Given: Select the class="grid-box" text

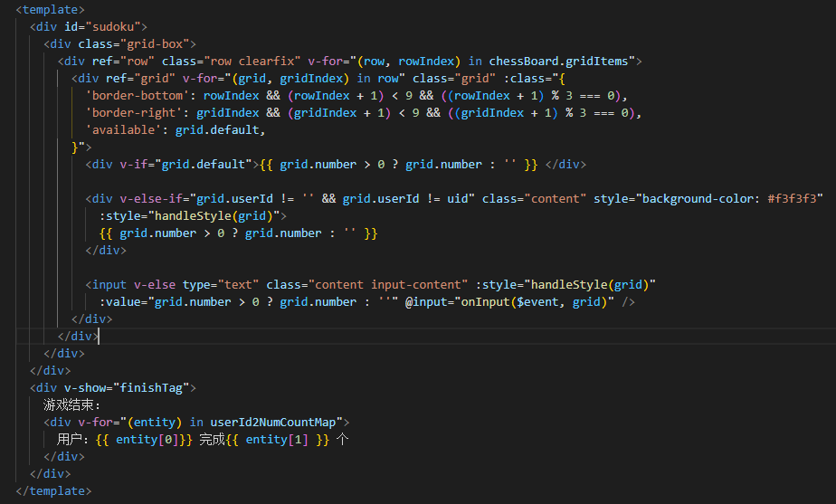Looking at the screenshot, I should pyautogui.click(x=134, y=43).
